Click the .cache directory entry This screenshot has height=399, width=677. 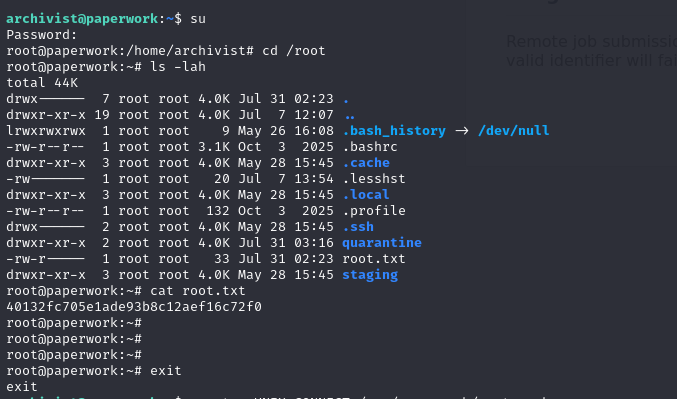pos(366,163)
